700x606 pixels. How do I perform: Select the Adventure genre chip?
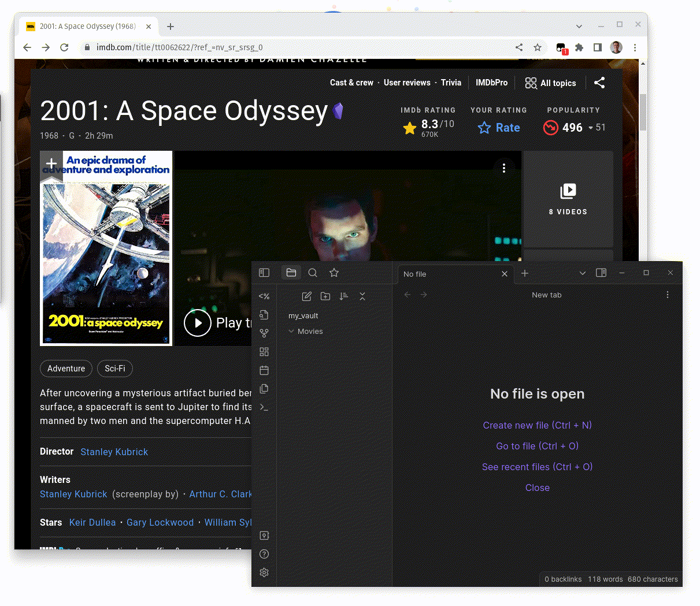point(66,369)
